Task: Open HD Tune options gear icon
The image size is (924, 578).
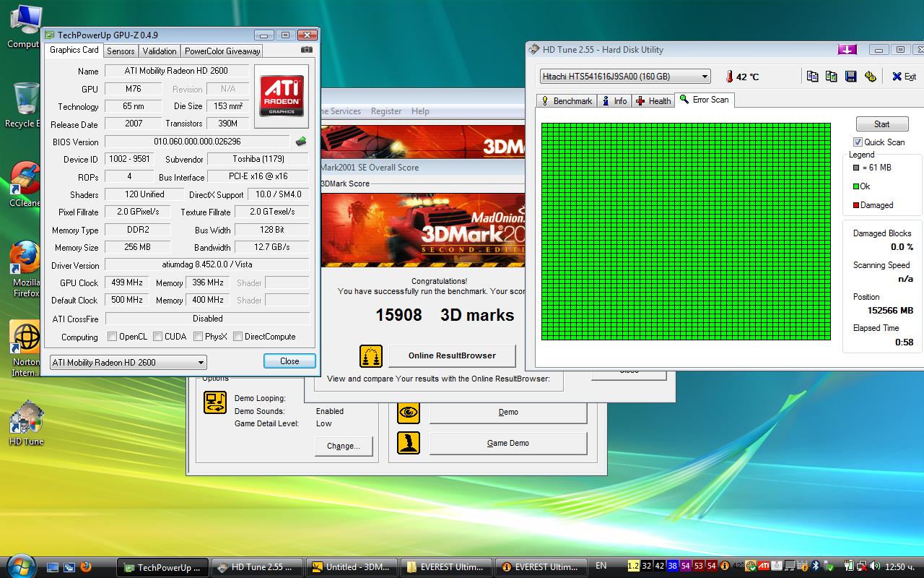Action: click(870, 77)
